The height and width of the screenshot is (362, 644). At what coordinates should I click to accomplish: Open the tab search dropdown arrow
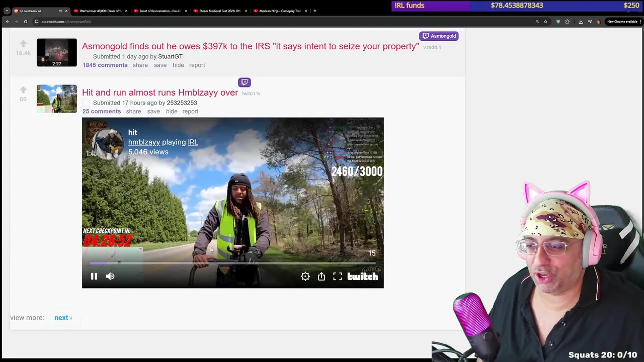[x=7, y=11]
